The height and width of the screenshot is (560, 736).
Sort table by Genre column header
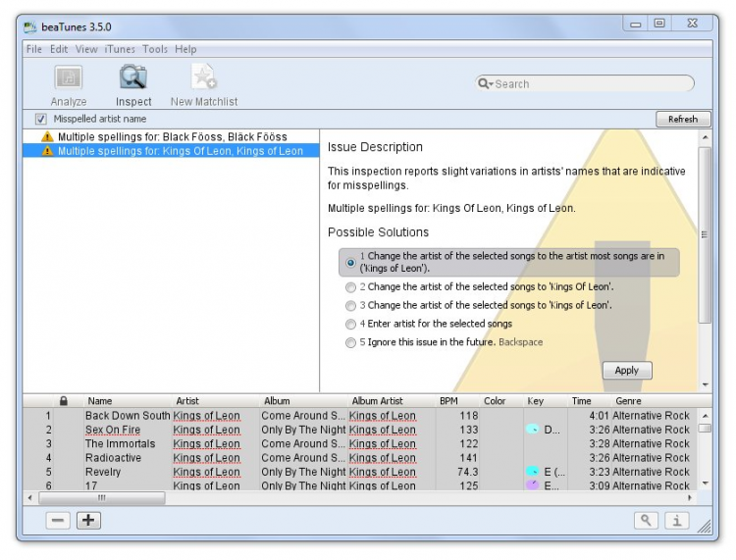(x=655, y=401)
